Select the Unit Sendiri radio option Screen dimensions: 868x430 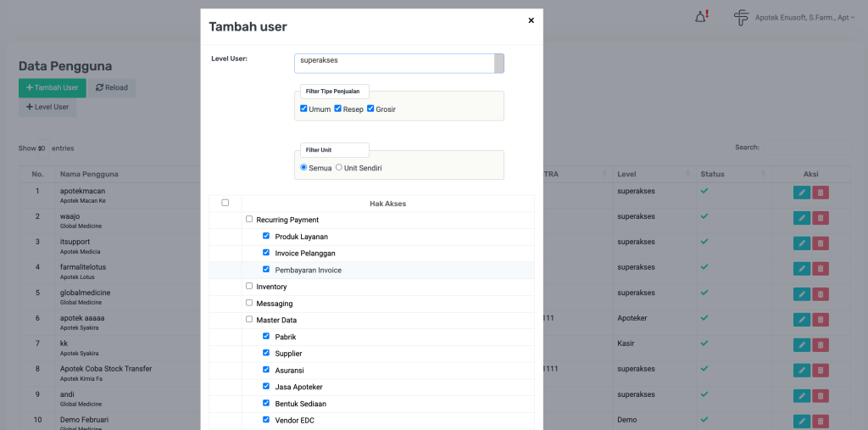(339, 167)
